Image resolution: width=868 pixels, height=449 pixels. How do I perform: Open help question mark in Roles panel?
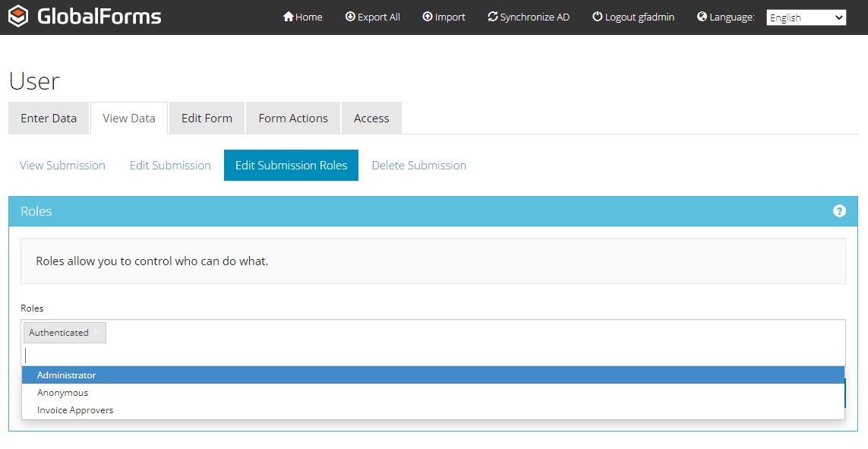(x=839, y=211)
